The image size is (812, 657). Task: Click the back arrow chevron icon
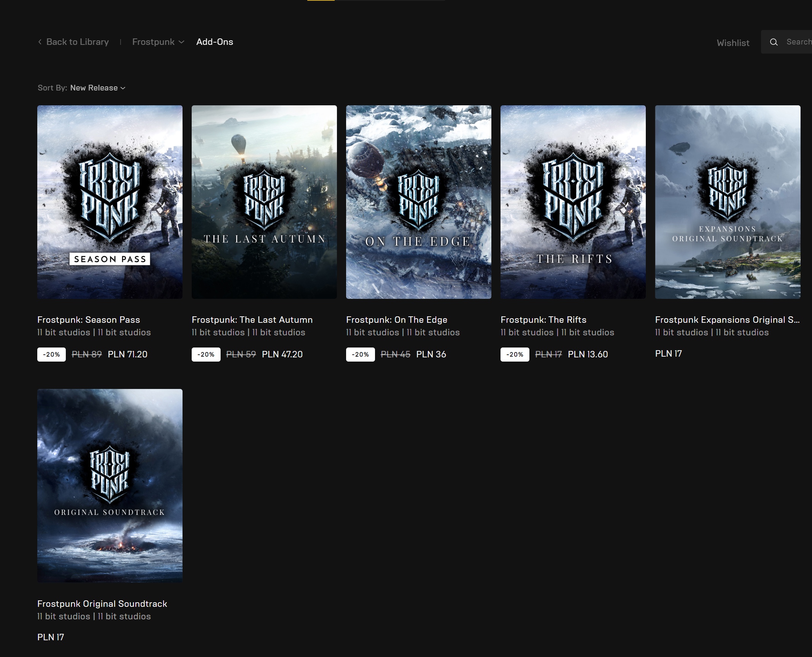pyautogui.click(x=40, y=42)
